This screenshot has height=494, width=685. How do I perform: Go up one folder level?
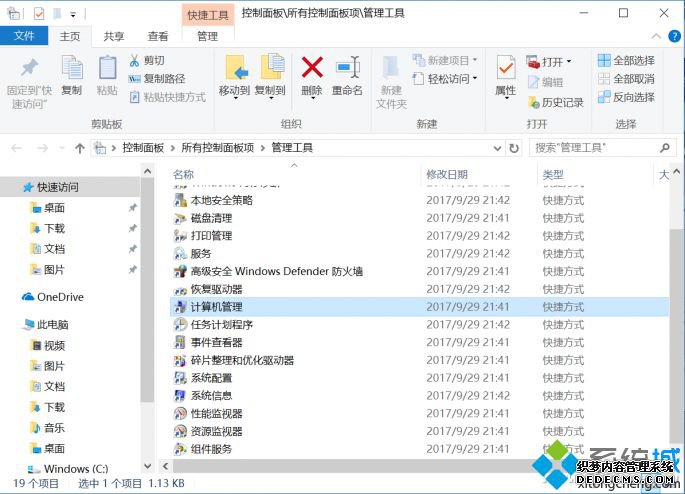tap(80, 149)
